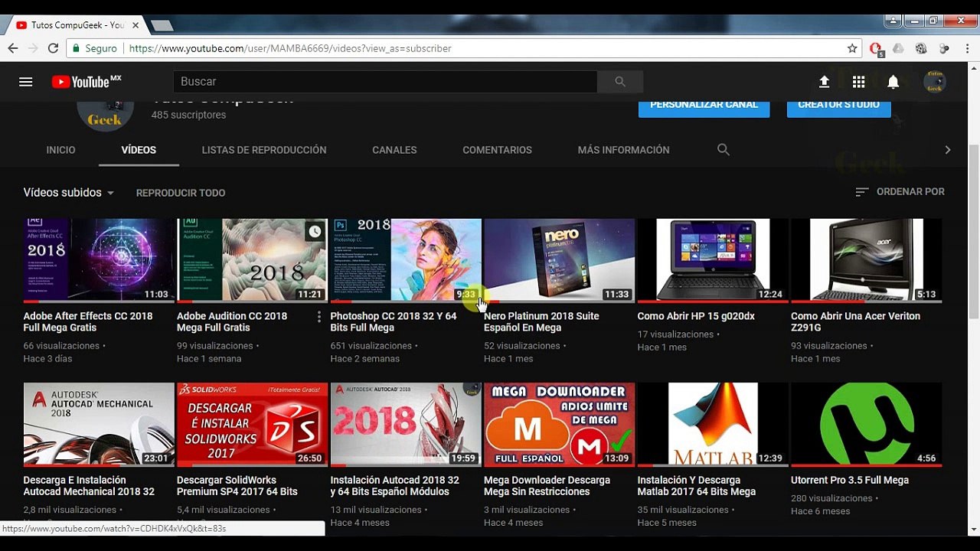
Task: Go back with browser back arrow
Action: (x=12, y=48)
